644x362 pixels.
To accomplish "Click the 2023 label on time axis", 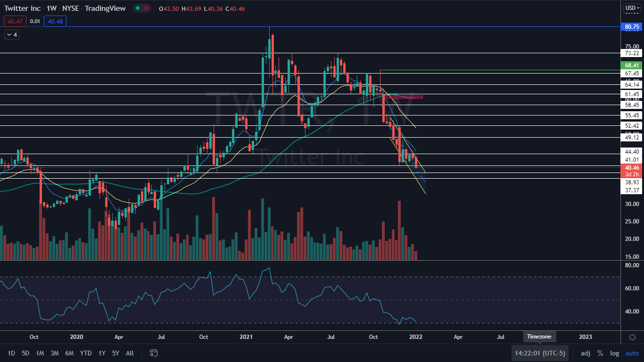I will pyautogui.click(x=586, y=337).
